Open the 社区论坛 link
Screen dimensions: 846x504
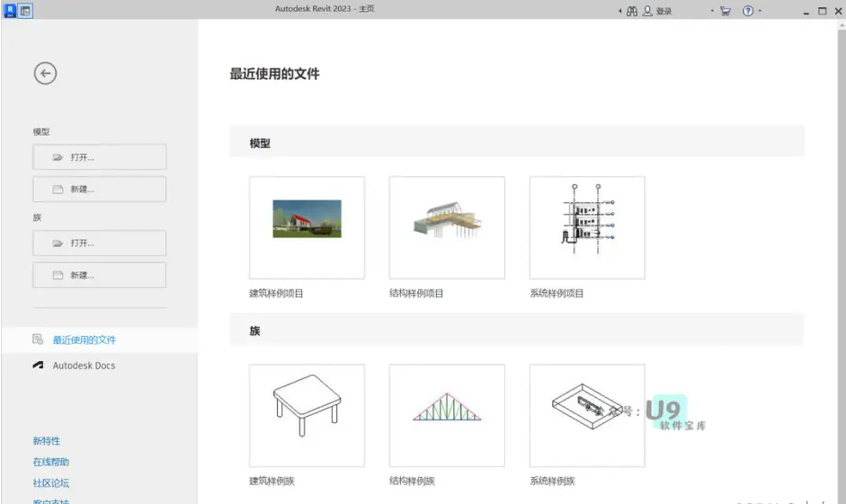point(50,482)
